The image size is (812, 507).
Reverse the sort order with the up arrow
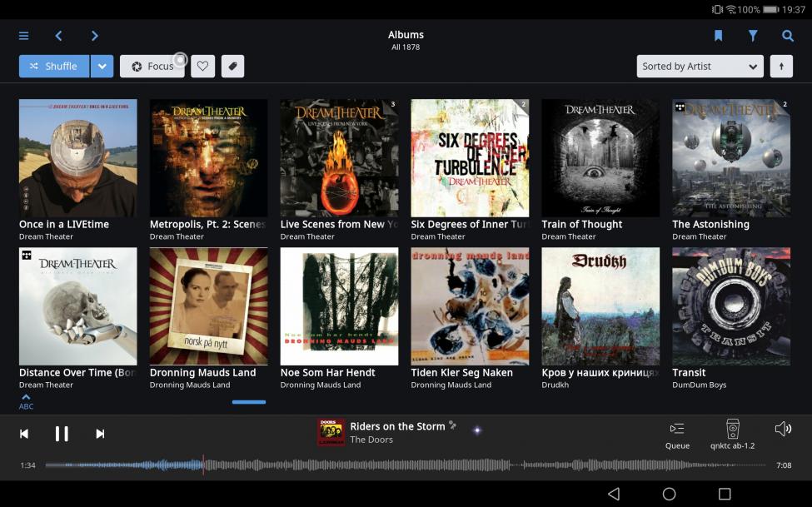[781, 67]
